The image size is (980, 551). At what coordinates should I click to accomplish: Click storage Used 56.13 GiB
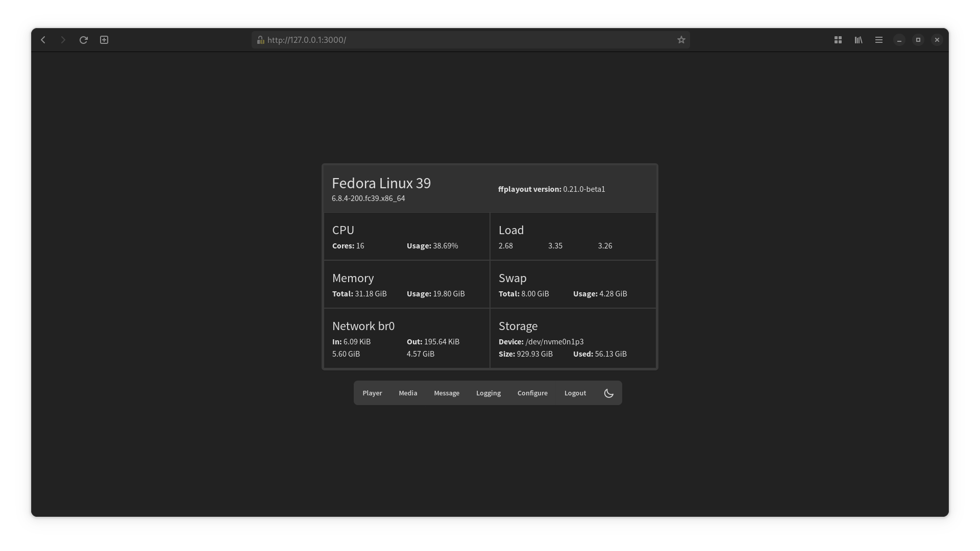(x=600, y=354)
